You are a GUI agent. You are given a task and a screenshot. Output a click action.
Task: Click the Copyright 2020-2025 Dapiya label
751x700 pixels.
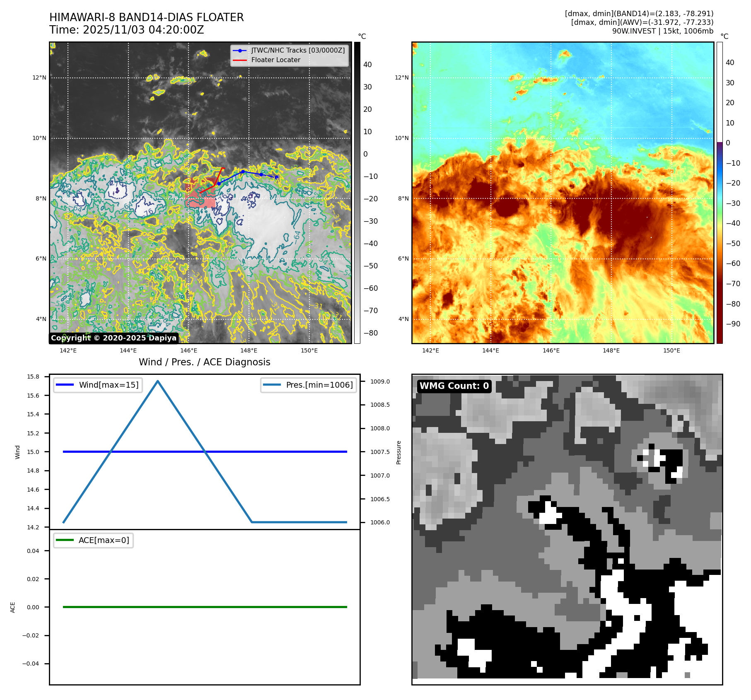[x=113, y=338]
